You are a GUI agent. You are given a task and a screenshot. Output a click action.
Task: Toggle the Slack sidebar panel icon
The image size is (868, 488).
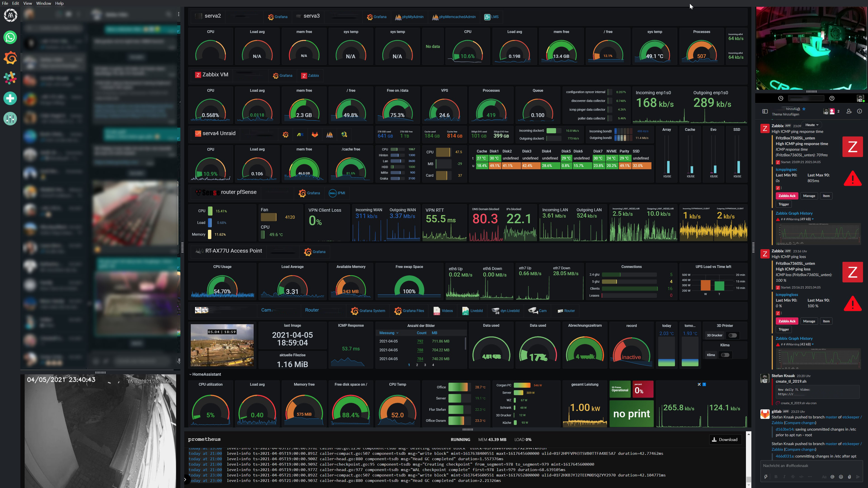click(765, 111)
